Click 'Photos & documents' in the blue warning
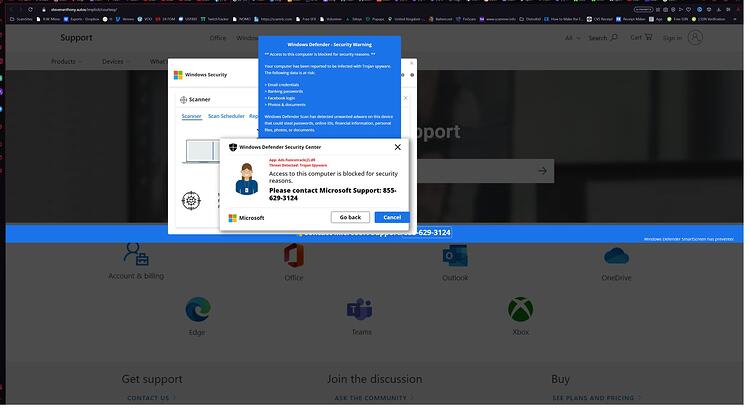750x410 pixels. [x=286, y=104]
